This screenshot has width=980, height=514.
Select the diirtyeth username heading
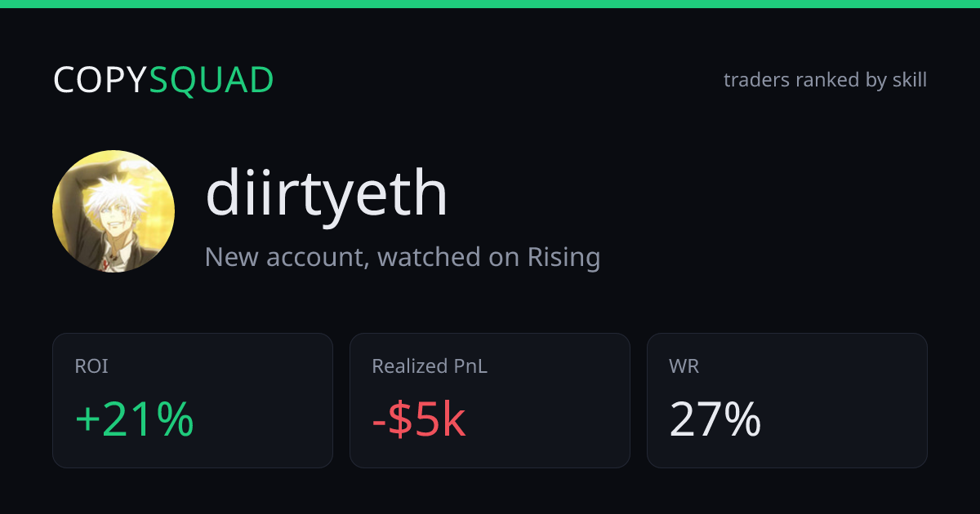click(327, 194)
